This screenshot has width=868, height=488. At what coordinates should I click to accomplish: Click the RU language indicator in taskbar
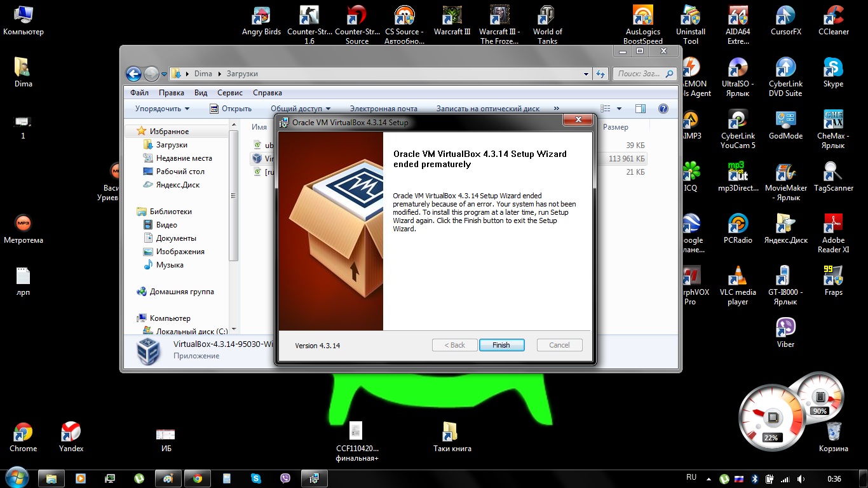click(x=691, y=477)
